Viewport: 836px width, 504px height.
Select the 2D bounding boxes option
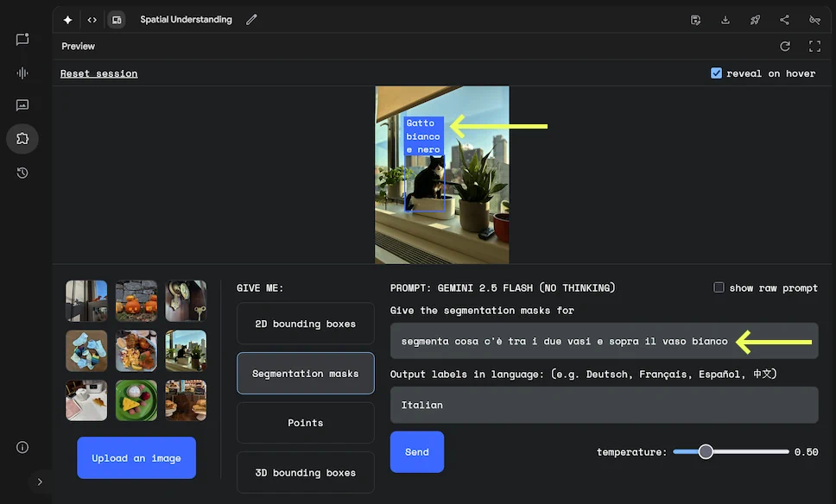pos(306,324)
